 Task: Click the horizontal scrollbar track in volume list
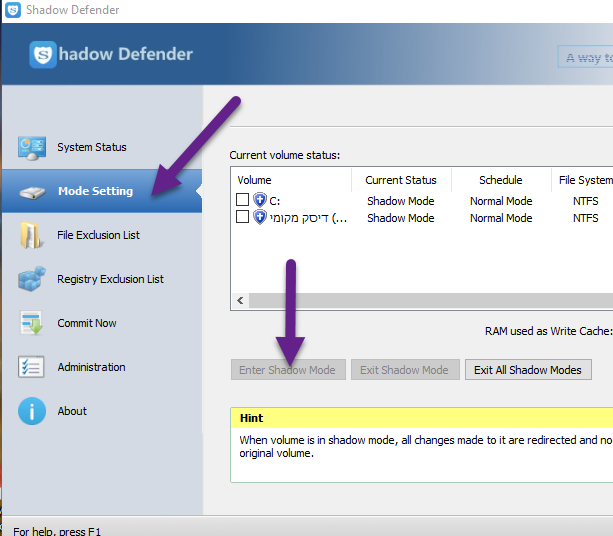coord(431,300)
